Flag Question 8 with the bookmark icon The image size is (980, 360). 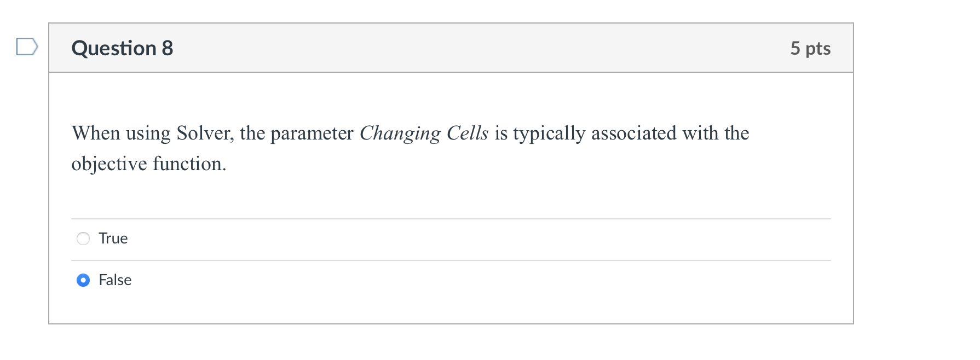coord(27,47)
